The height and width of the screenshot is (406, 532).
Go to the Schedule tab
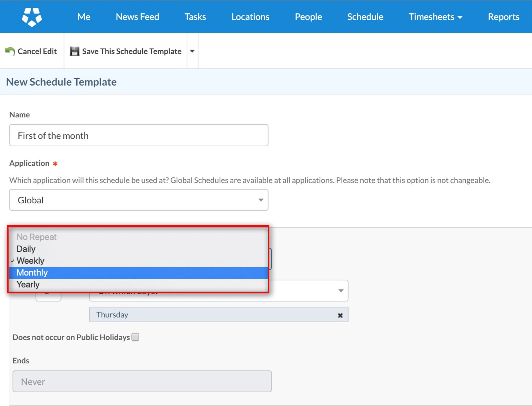click(x=365, y=17)
